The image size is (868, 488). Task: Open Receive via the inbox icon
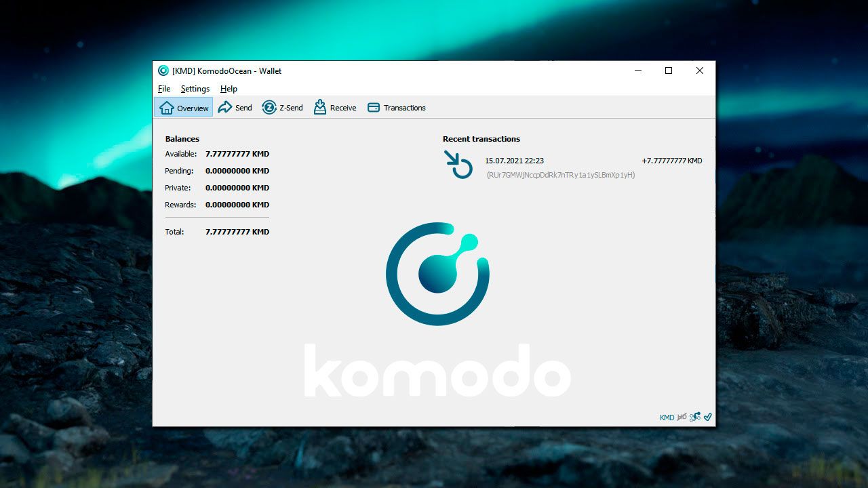pyautogui.click(x=319, y=107)
